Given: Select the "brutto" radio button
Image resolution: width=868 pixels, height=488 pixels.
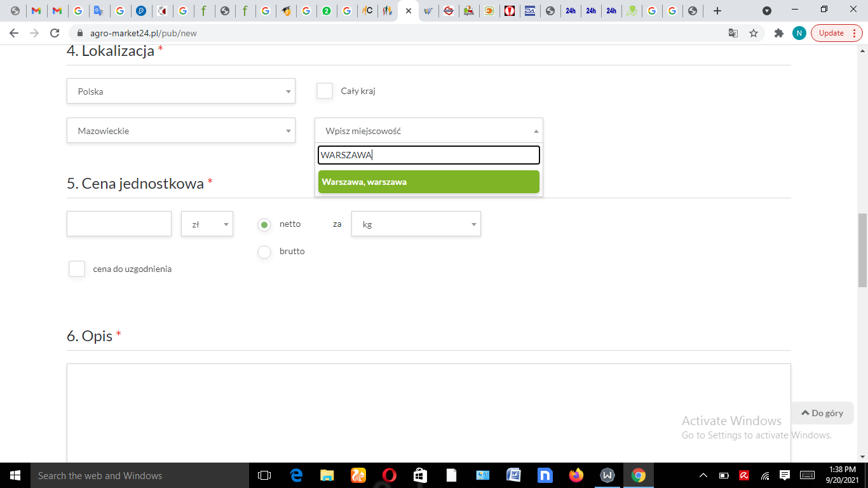Looking at the screenshot, I should click(x=264, y=252).
